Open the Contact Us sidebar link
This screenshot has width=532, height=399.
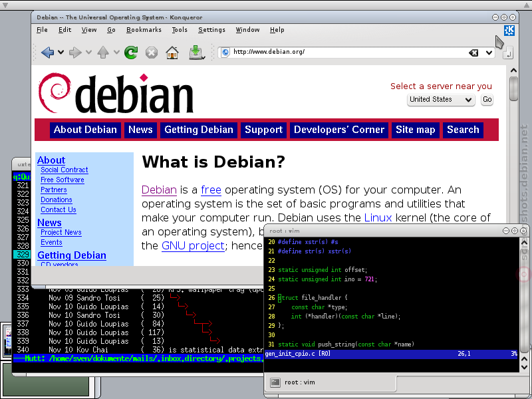59,209
